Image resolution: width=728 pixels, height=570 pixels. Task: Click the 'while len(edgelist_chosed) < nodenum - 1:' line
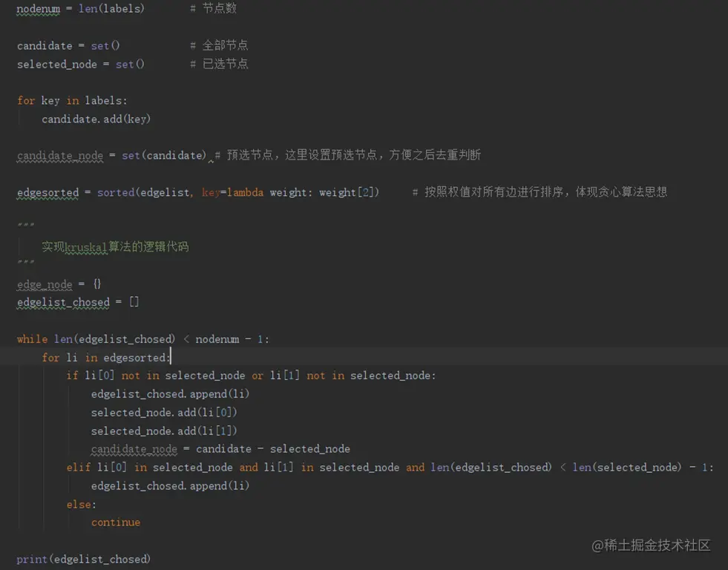[143, 339]
